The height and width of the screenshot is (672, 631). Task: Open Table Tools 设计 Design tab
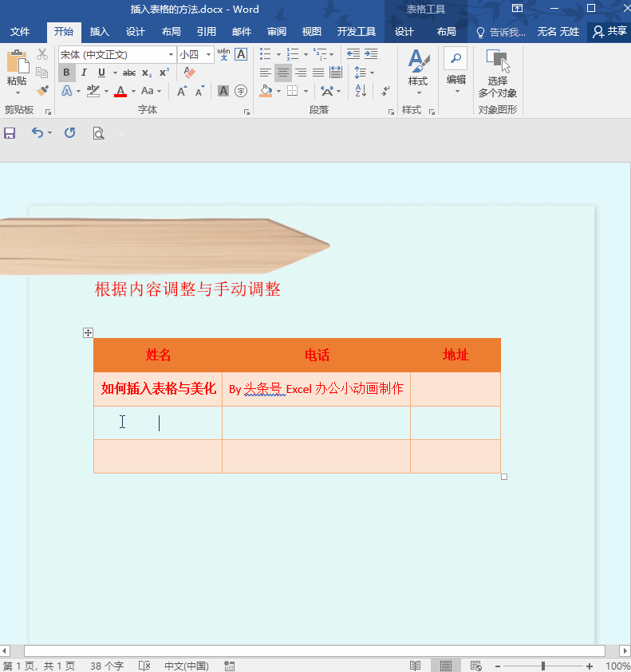(404, 32)
